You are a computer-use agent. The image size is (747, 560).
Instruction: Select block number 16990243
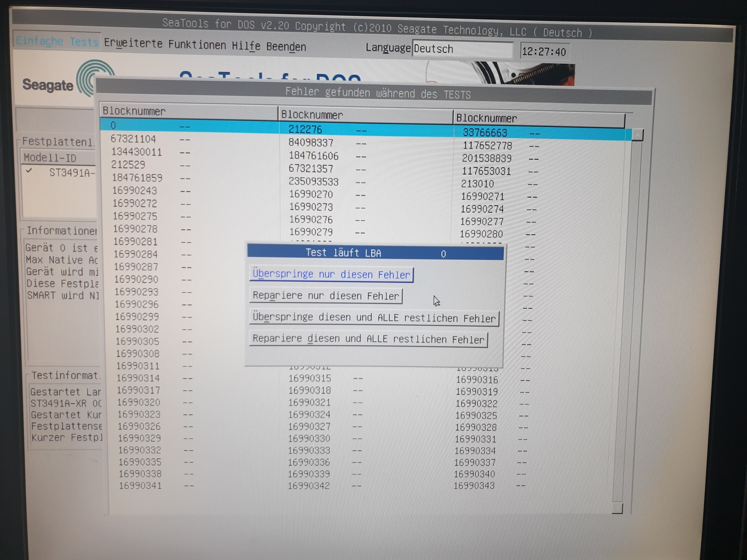coord(135,190)
